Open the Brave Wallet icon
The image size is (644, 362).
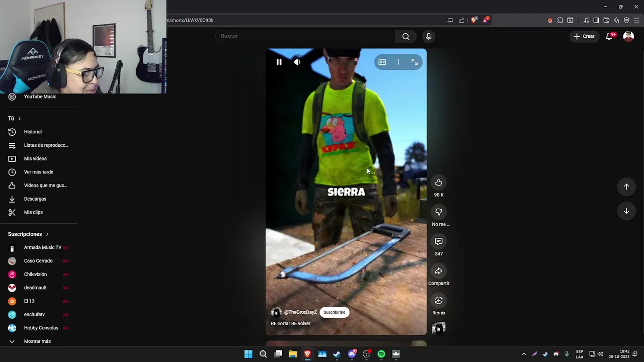(x=606, y=20)
